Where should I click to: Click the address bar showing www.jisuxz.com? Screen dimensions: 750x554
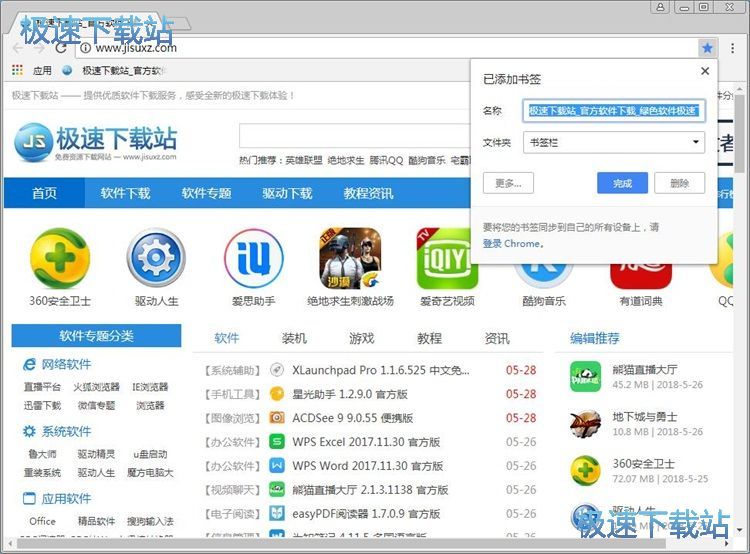(387, 48)
